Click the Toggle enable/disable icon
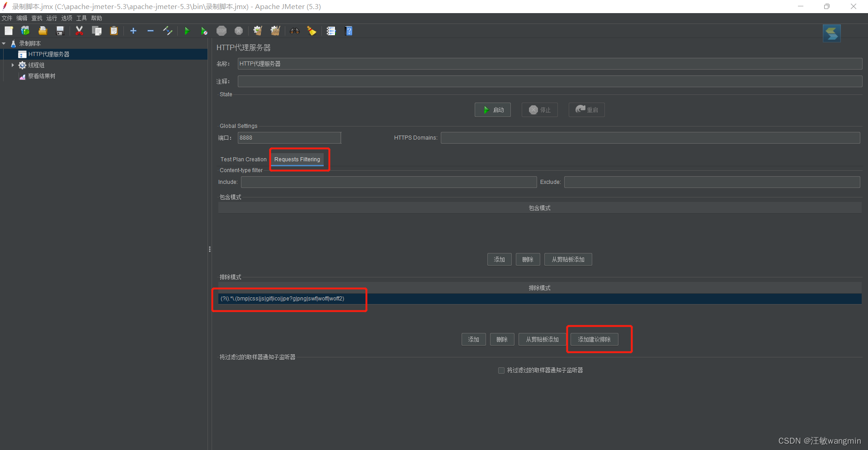This screenshot has width=868, height=450. coord(168,31)
